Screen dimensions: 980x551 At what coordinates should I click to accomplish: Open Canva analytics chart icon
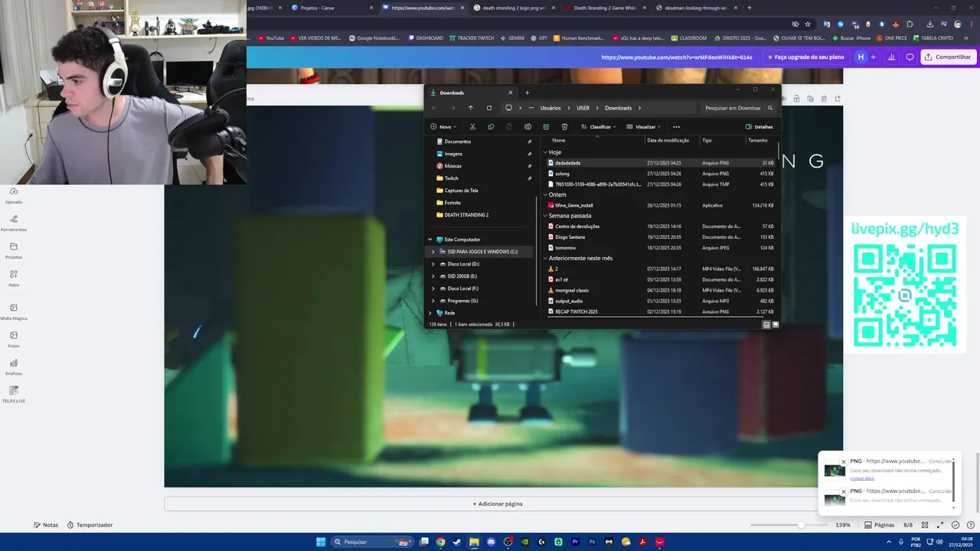coord(891,57)
